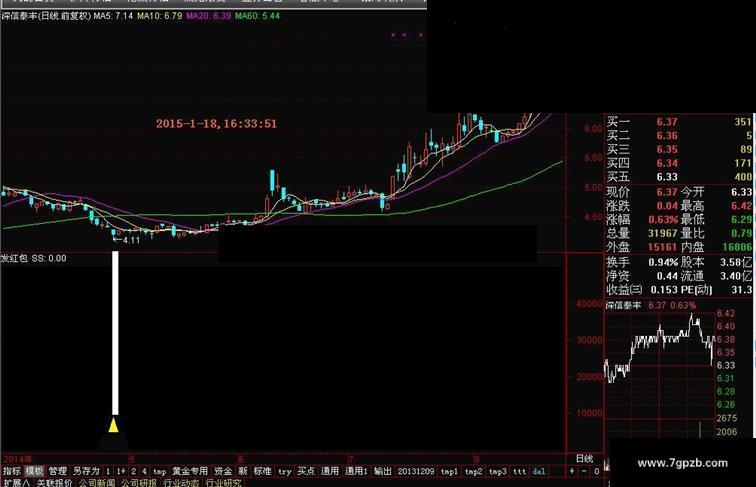Switch to the 买点 template
The width and height of the screenshot is (756, 487).
(x=306, y=471)
